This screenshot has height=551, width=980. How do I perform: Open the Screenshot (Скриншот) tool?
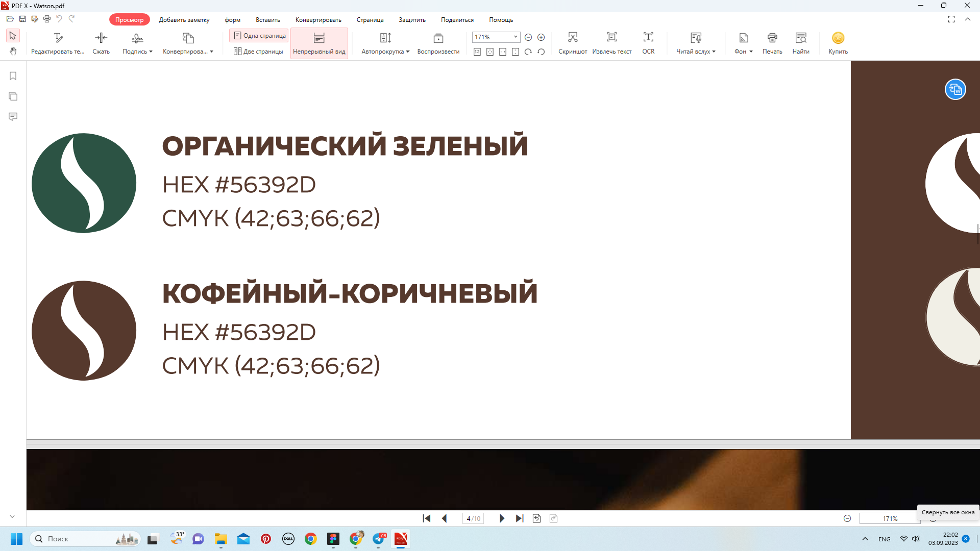click(x=573, y=38)
